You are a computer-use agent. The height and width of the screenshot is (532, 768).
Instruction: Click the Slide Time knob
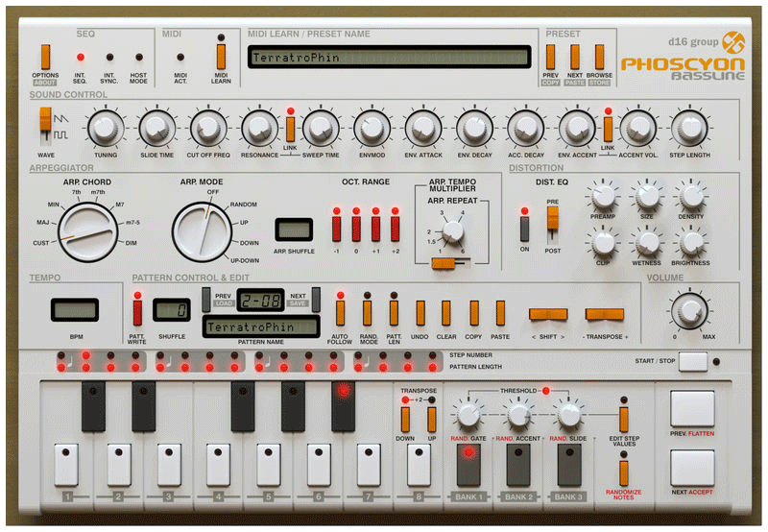pyautogui.click(x=156, y=128)
